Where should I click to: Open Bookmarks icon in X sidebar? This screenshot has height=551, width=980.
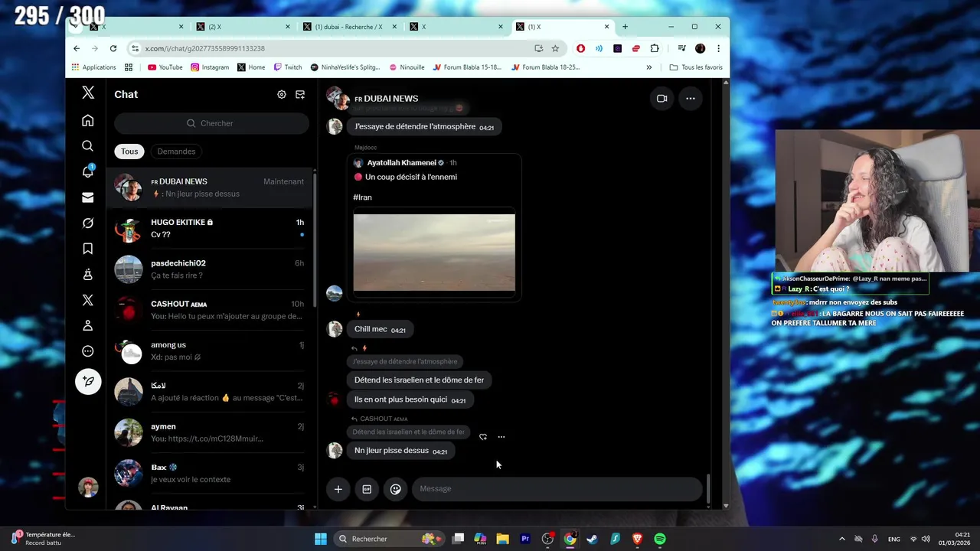88,249
